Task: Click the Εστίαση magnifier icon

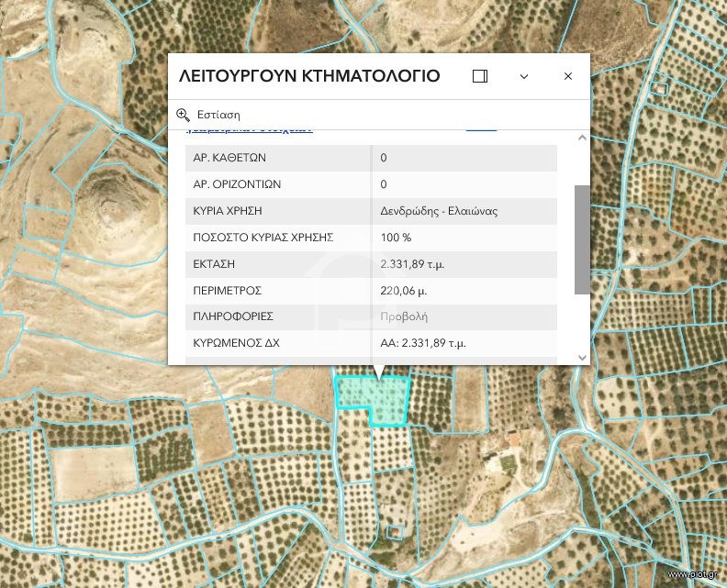Action: 184,115
